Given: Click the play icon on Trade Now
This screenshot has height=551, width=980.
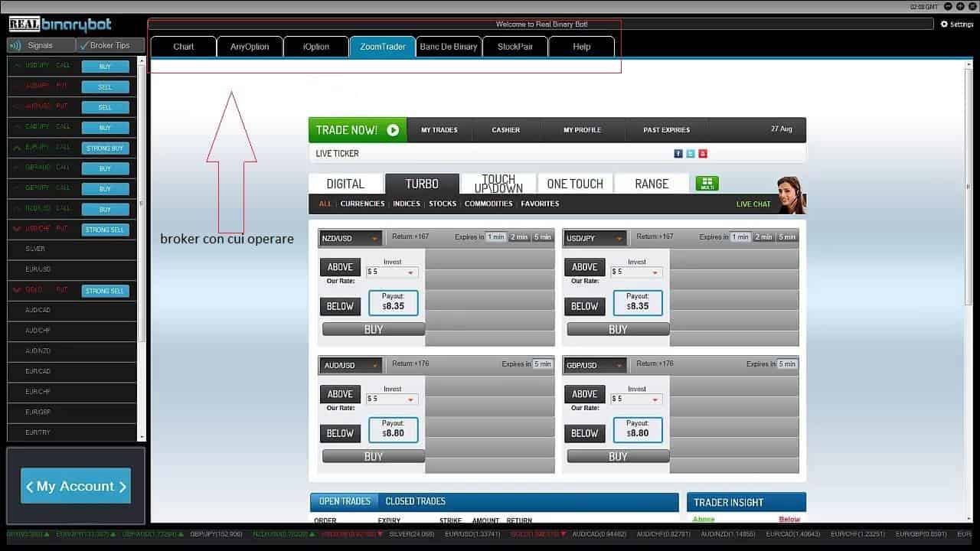Looking at the screenshot, I should [x=393, y=130].
